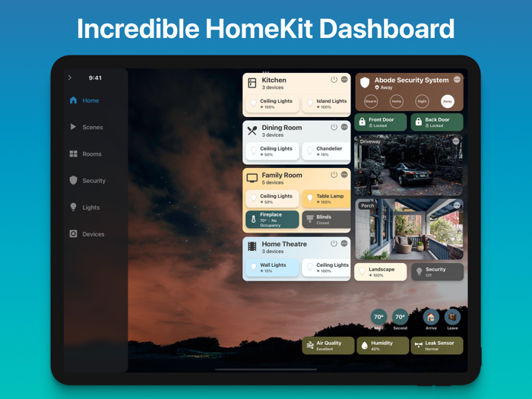Click the Security shield icon in sidebar
Screen dimensions: 532x399
[x=73, y=180]
